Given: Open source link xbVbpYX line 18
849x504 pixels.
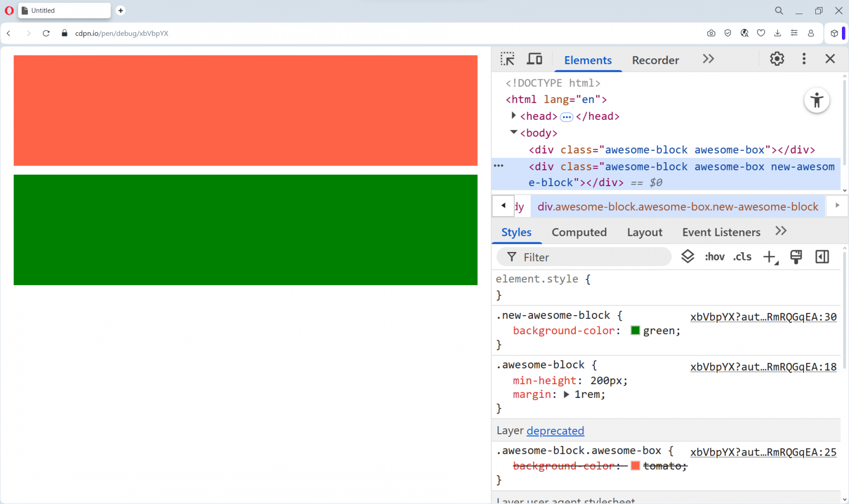Looking at the screenshot, I should [x=764, y=366].
